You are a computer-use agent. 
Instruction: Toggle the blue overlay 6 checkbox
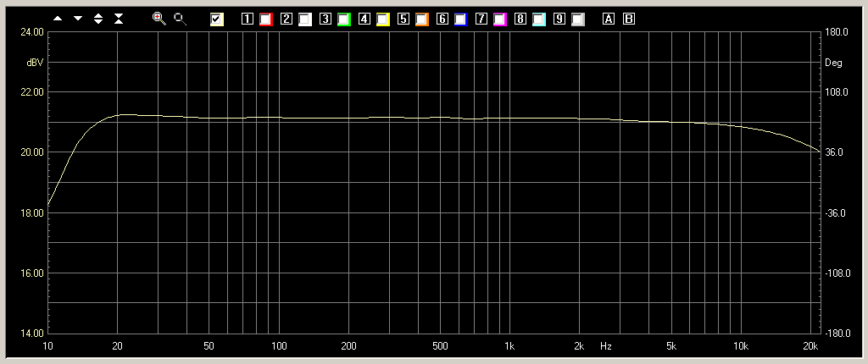pyautogui.click(x=461, y=19)
